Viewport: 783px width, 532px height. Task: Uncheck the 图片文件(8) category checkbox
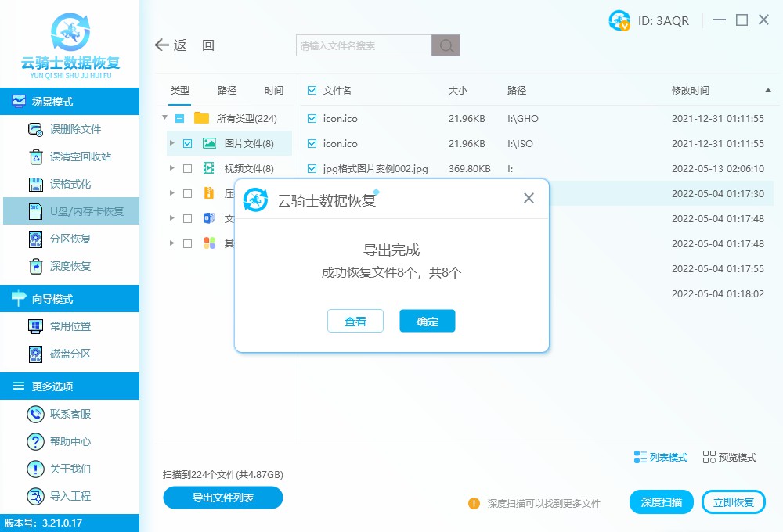(186, 143)
